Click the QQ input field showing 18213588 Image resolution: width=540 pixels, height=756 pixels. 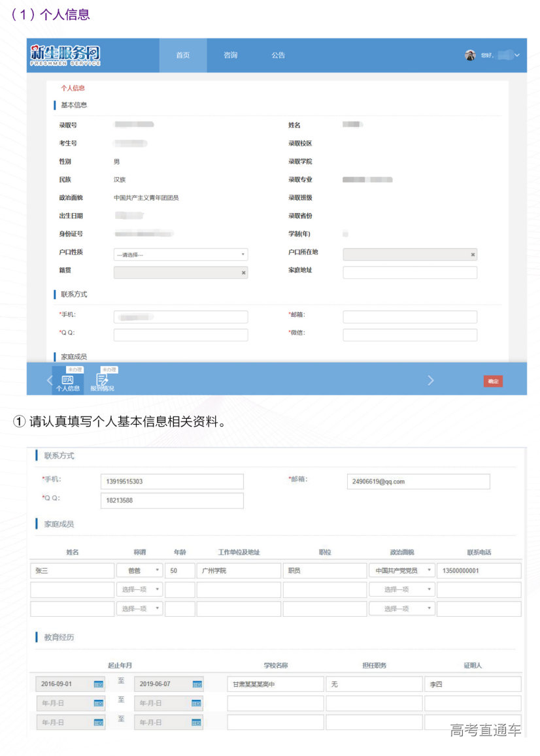(171, 501)
